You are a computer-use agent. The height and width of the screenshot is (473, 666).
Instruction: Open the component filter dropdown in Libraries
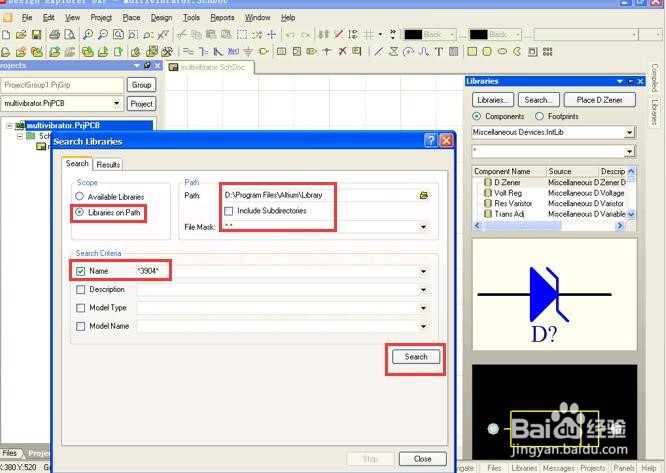coord(629,151)
